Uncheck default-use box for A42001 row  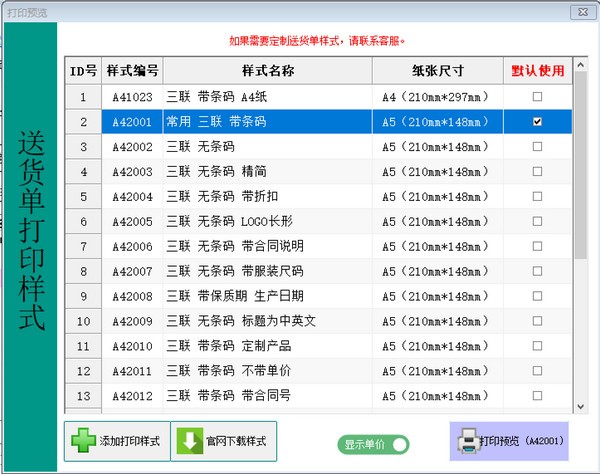[x=538, y=122]
